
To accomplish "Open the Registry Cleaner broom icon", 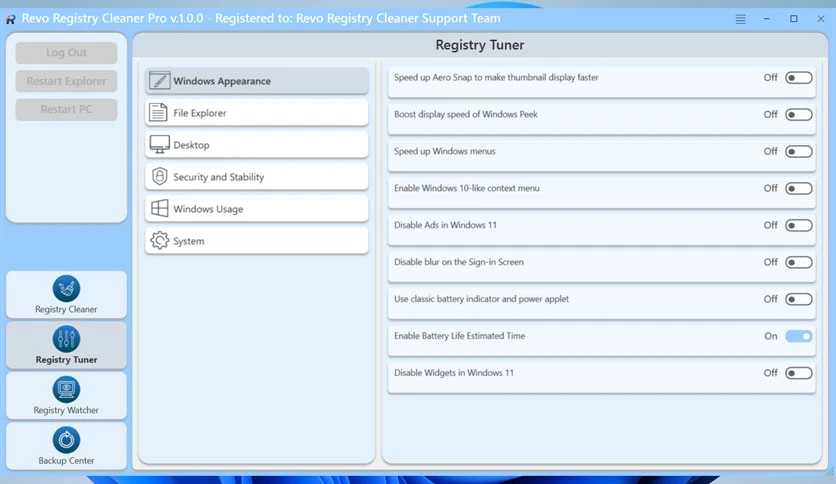I will 66,288.
